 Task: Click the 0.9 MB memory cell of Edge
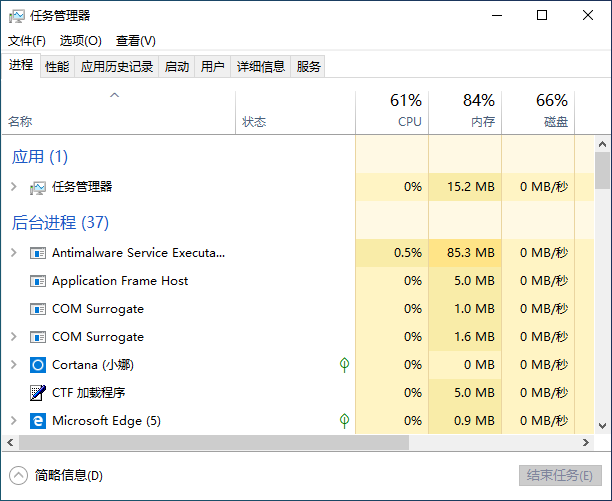click(465, 421)
